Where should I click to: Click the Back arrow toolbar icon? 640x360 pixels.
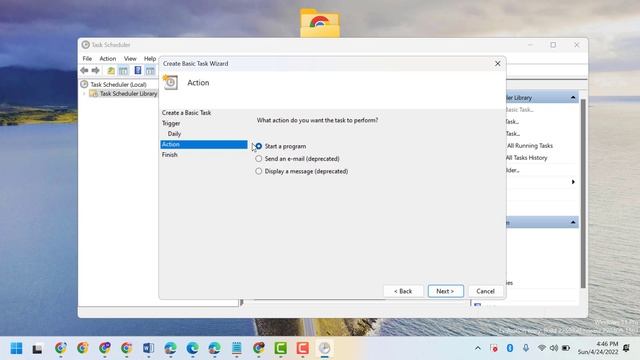point(84,71)
